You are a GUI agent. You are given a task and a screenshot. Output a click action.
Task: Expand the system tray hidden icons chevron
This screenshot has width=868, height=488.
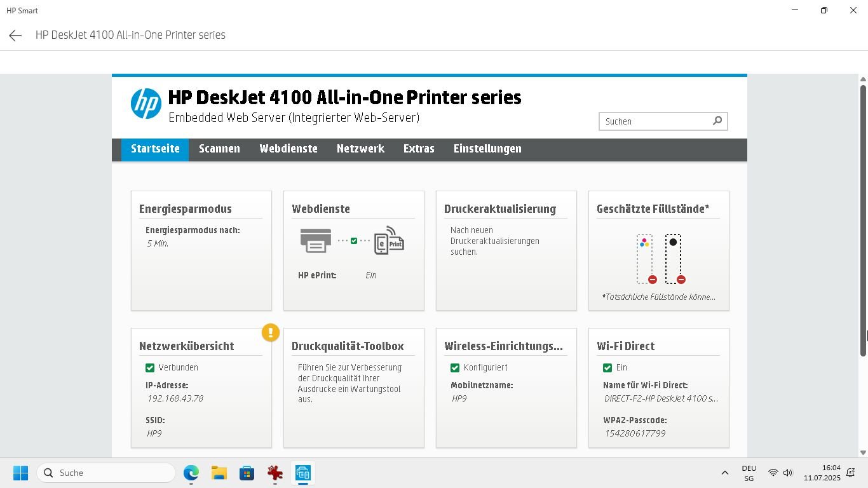tap(724, 473)
